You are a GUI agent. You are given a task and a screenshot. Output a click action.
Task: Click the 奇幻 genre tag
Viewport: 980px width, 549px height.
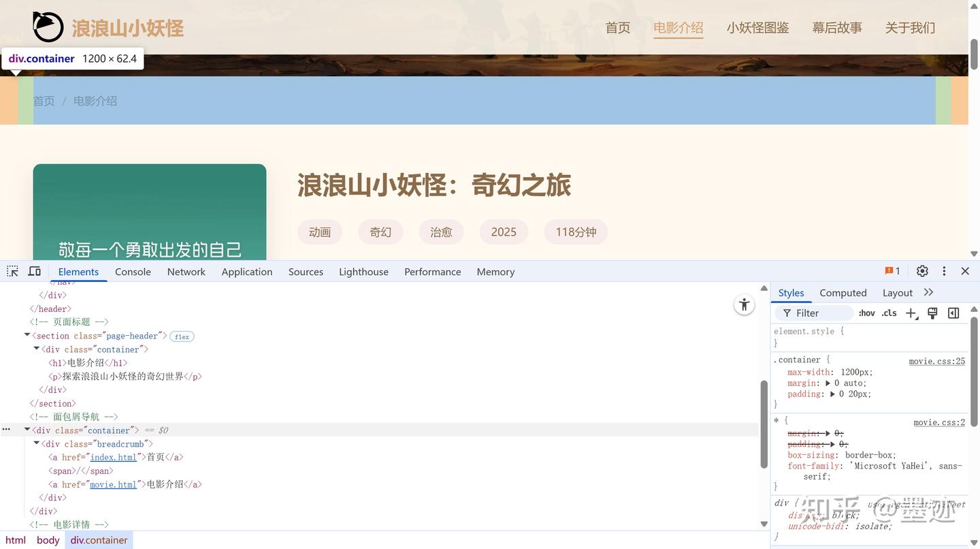pyautogui.click(x=380, y=232)
